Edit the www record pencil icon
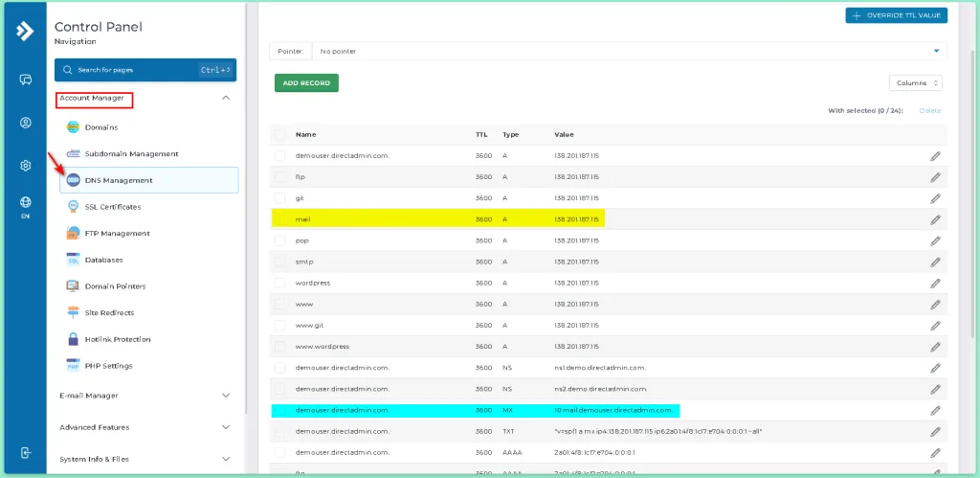 click(x=935, y=305)
